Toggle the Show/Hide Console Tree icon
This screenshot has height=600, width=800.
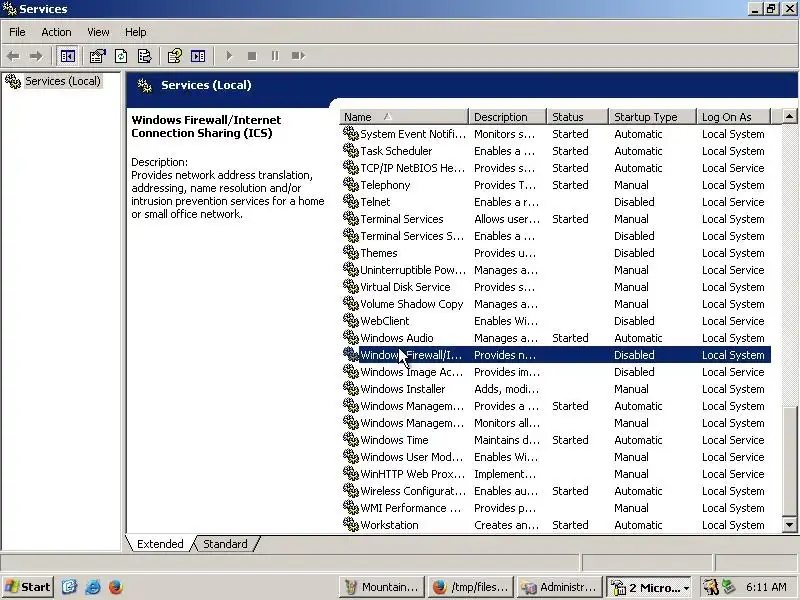pos(67,56)
